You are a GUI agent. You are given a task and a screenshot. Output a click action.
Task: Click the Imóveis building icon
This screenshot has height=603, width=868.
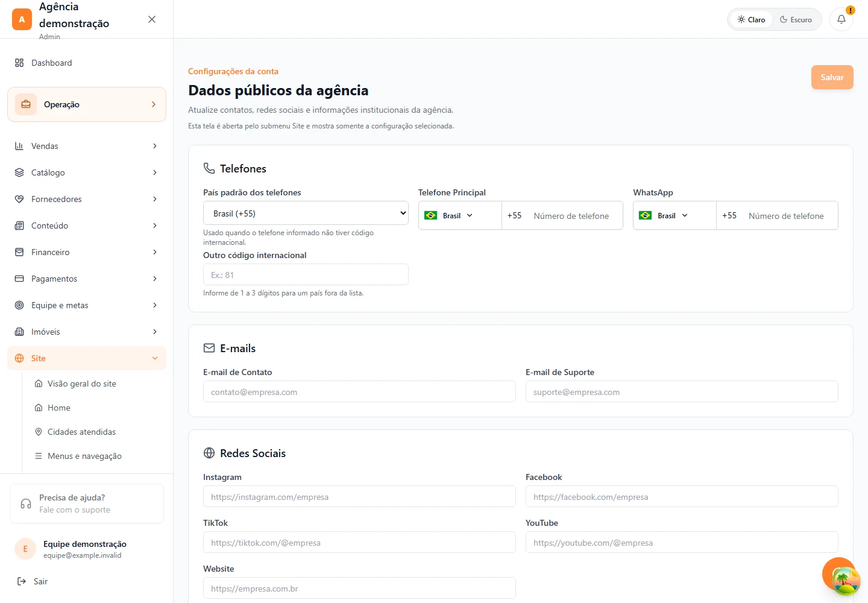pos(19,332)
